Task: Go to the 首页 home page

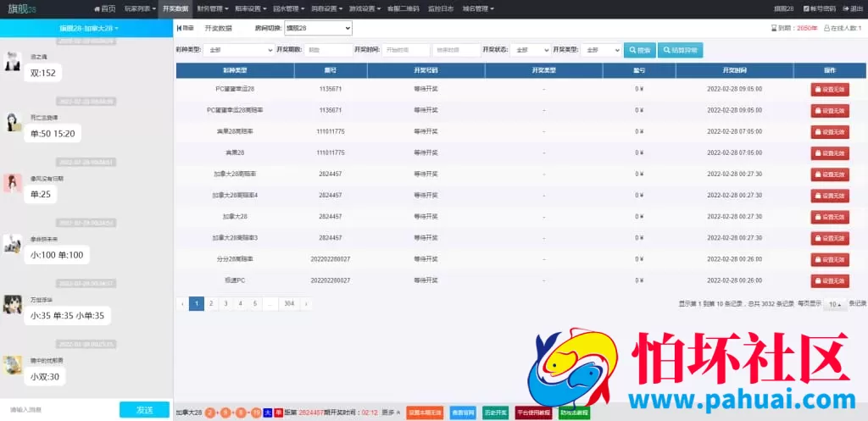Action: (105, 8)
